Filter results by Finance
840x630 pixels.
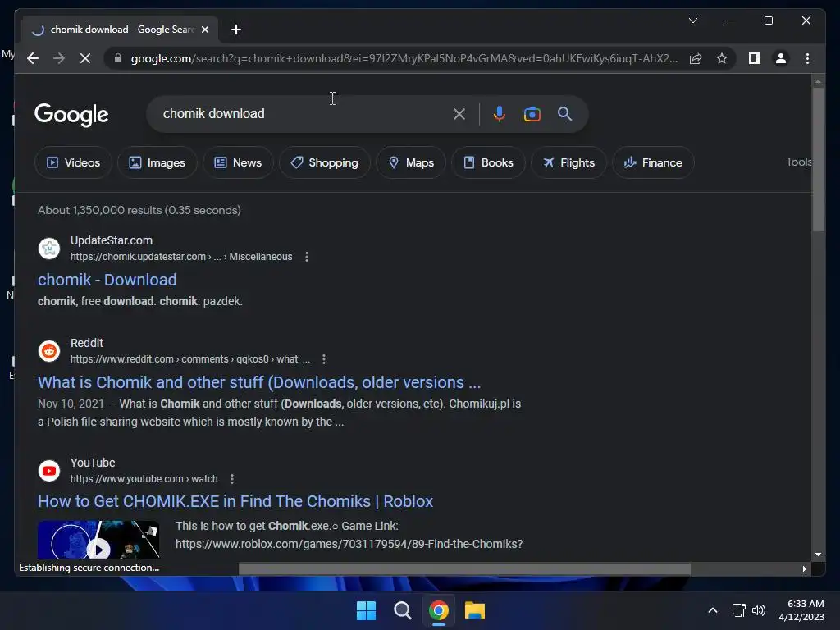point(653,162)
